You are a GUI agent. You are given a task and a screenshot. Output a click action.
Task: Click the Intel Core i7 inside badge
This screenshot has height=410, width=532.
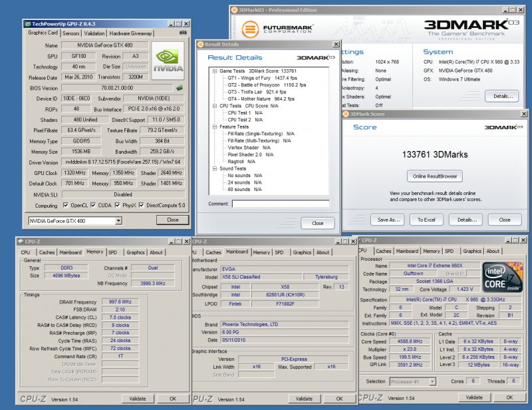click(503, 277)
